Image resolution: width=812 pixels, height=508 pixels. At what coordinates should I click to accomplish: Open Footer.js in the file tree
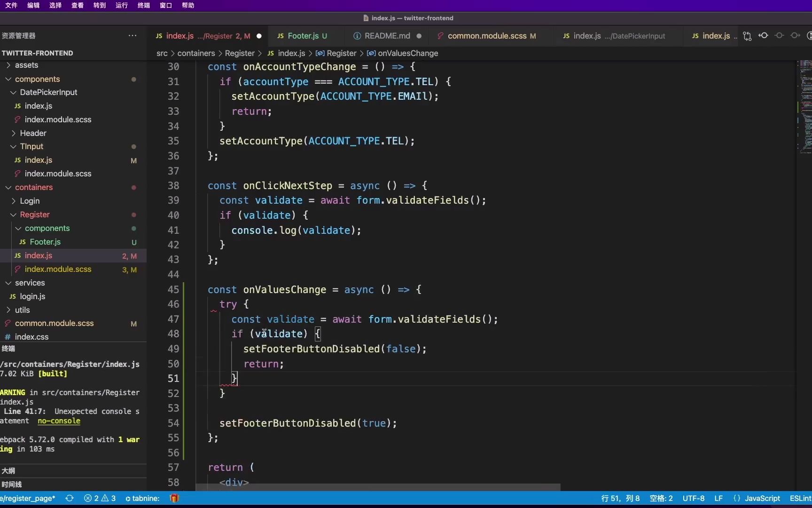click(73, 242)
